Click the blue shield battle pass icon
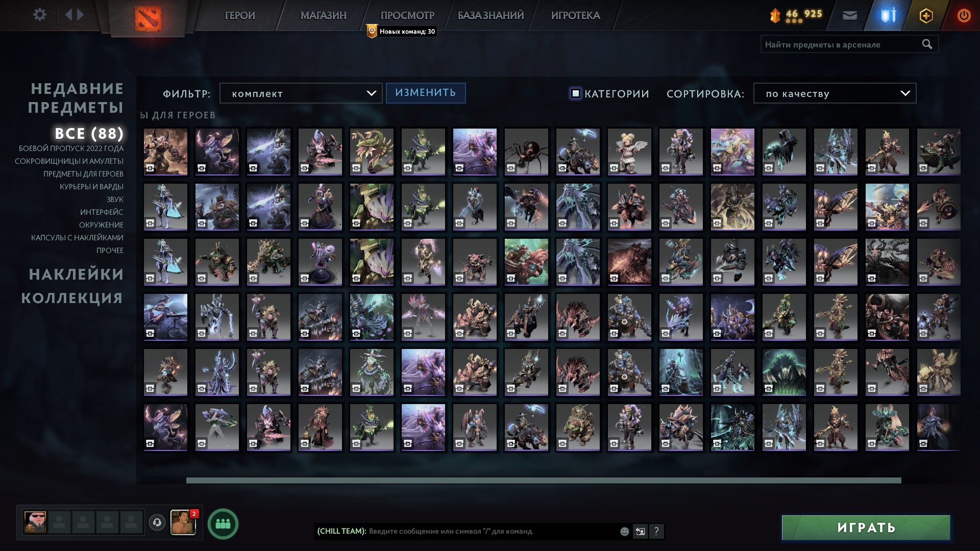Screen dimensions: 980x551 (888, 15)
